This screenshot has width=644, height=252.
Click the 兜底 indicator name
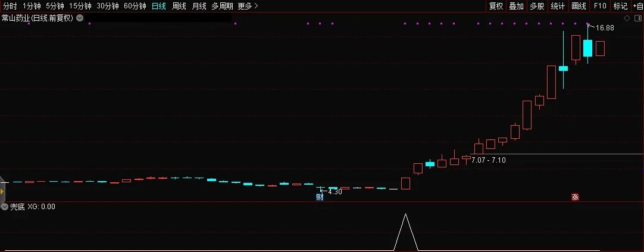coord(18,206)
